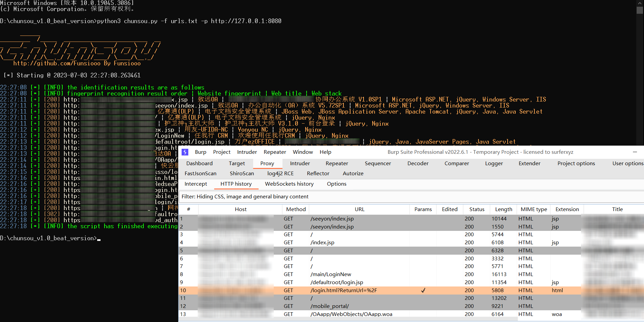Open the User options tab
The width and height of the screenshot is (644, 322).
[628, 164]
